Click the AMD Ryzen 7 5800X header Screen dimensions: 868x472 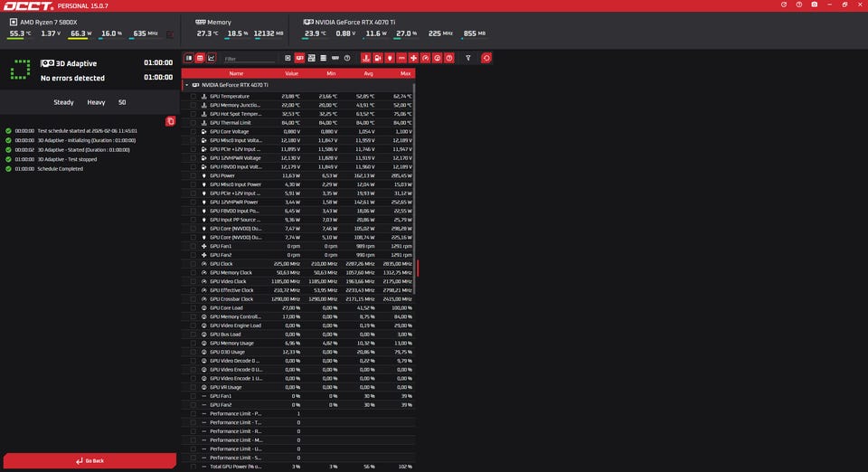point(43,22)
